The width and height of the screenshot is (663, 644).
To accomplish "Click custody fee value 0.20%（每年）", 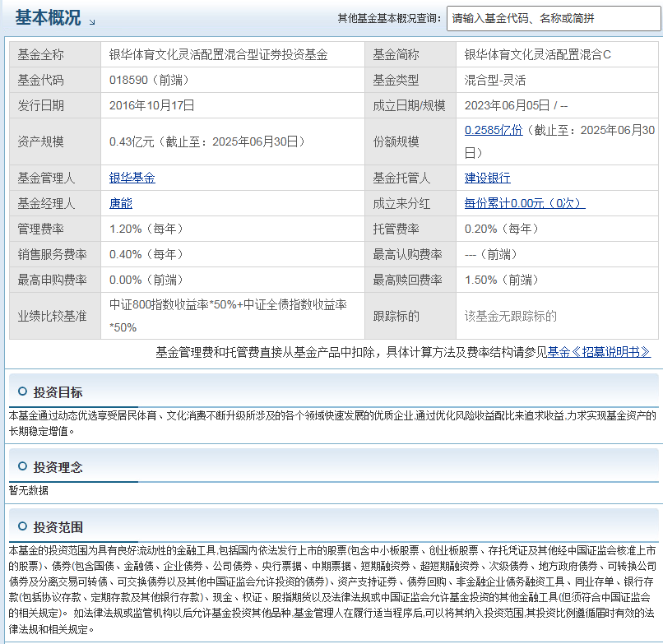I will pyautogui.click(x=501, y=229).
